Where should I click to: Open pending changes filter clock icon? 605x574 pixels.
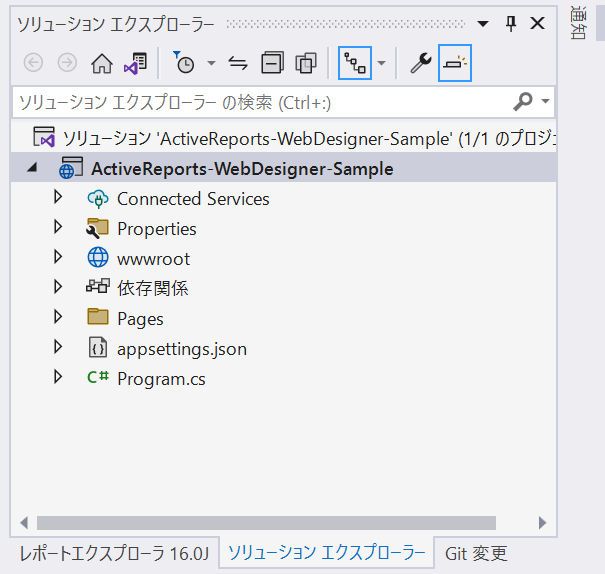tap(183, 62)
